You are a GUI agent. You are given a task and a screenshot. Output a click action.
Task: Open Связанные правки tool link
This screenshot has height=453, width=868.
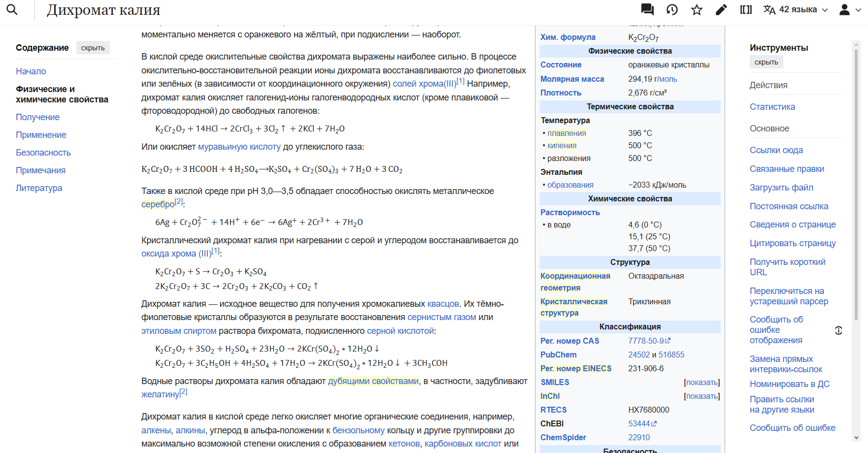pos(787,169)
